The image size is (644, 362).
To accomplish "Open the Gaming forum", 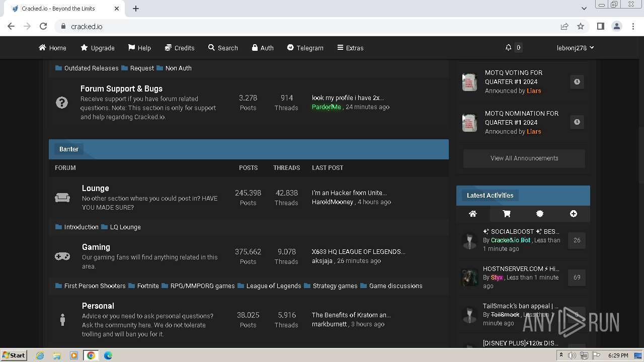I will (x=96, y=247).
